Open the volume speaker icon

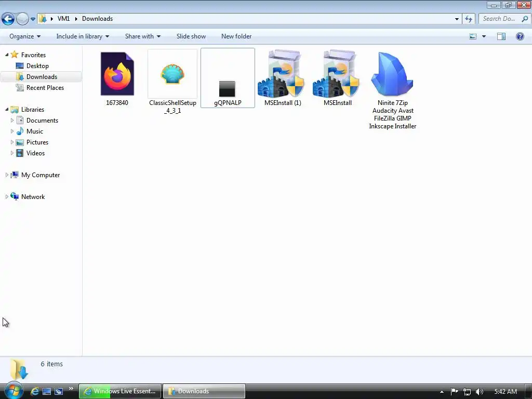pos(480,392)
